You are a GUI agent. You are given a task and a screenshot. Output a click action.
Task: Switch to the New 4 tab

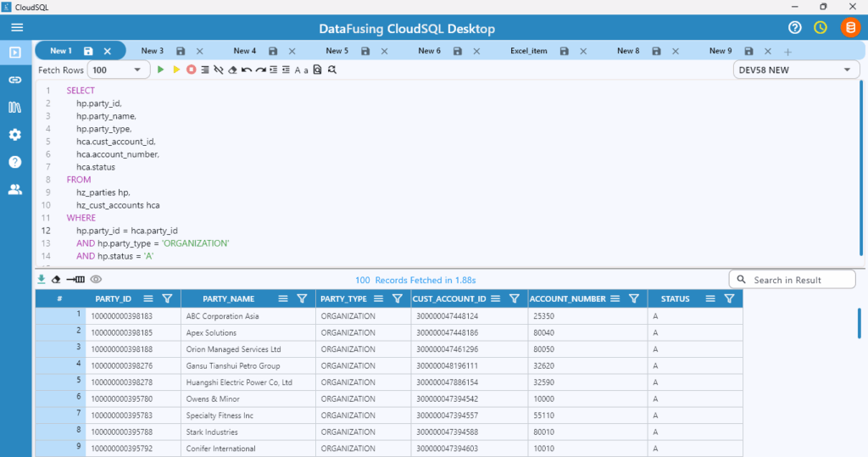pyautogui.click(x=245, y=51)
